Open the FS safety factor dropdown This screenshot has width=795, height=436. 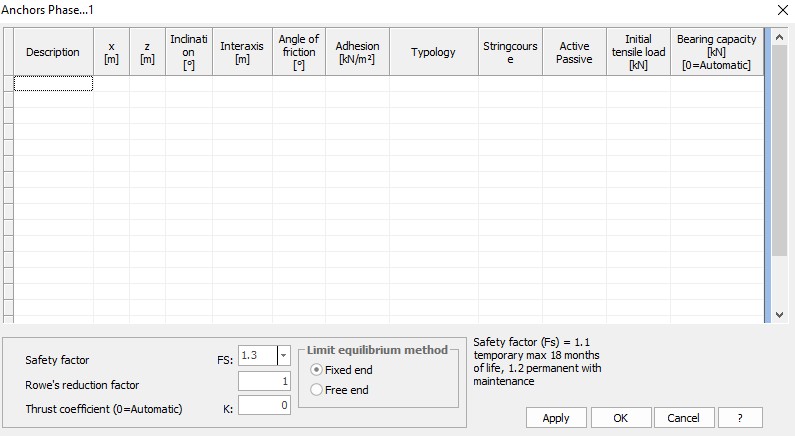coord(283,356)
